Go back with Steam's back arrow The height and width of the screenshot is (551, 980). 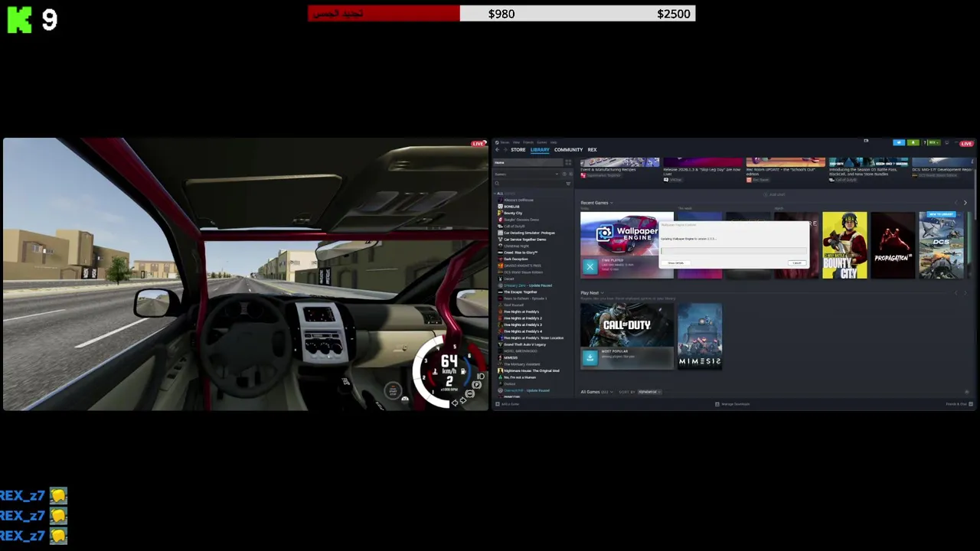click(x=497, y=150)
